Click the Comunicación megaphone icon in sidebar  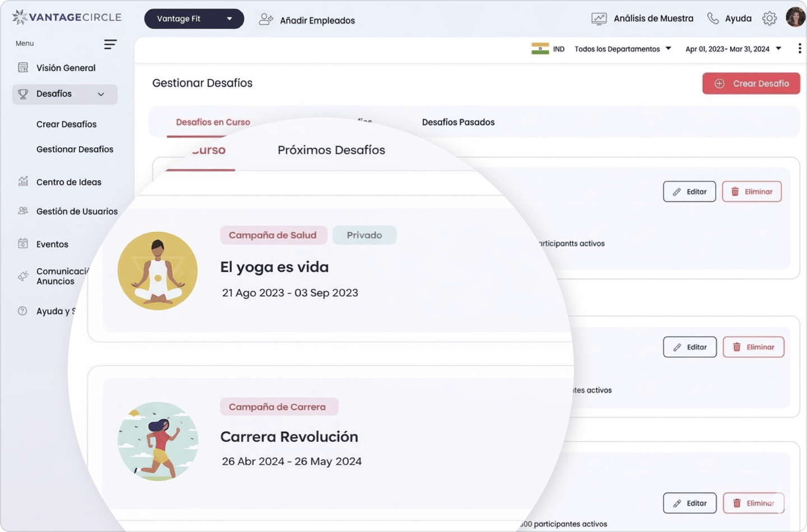(x=23, y=276)
